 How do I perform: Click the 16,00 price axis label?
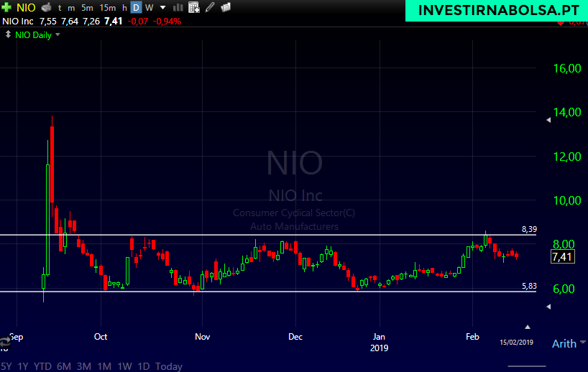[567, 68]
